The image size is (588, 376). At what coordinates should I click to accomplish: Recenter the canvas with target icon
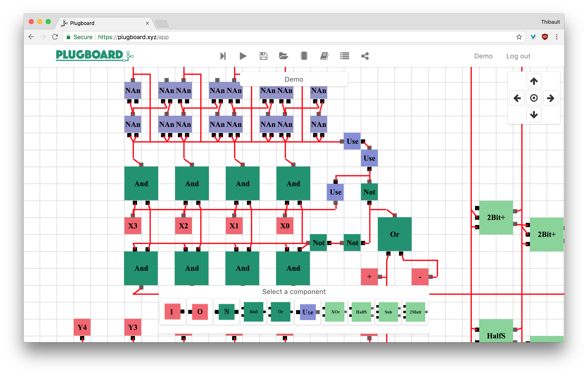534,98
